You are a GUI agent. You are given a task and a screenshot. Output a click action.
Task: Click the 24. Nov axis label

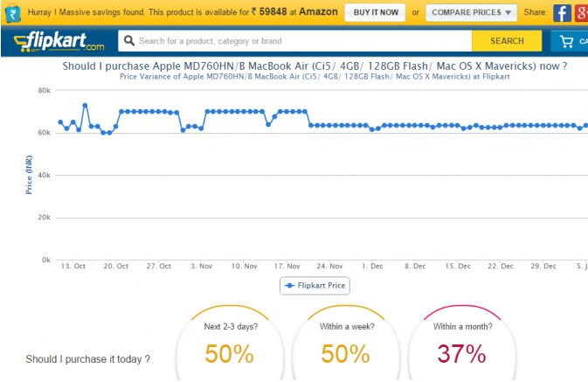329,266
